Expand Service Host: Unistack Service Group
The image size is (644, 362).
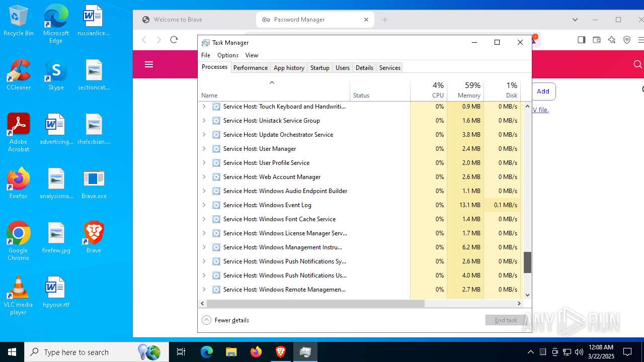[x=204, y=121]
